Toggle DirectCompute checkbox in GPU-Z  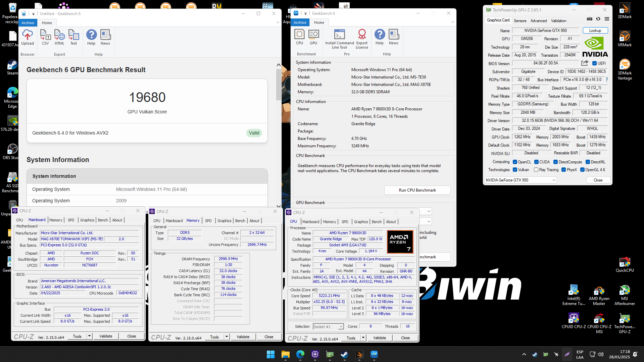[x=555, y=162]
